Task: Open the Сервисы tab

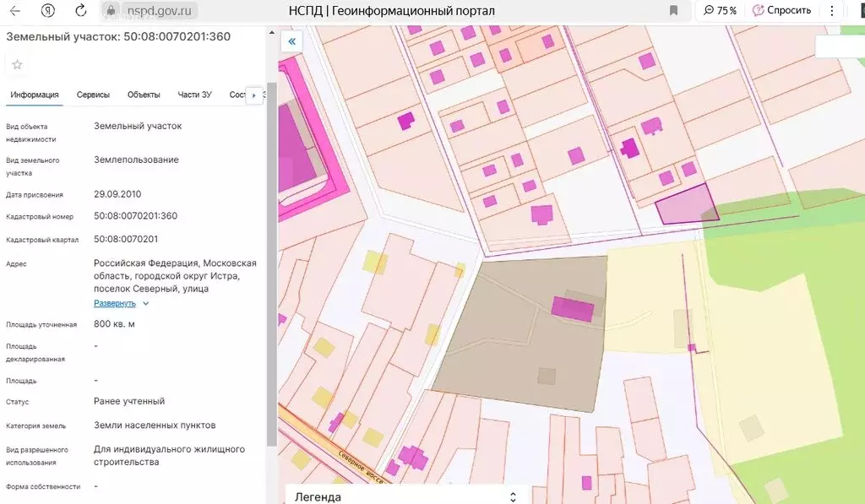Action: pyautogui.click(x=93, y=95)
